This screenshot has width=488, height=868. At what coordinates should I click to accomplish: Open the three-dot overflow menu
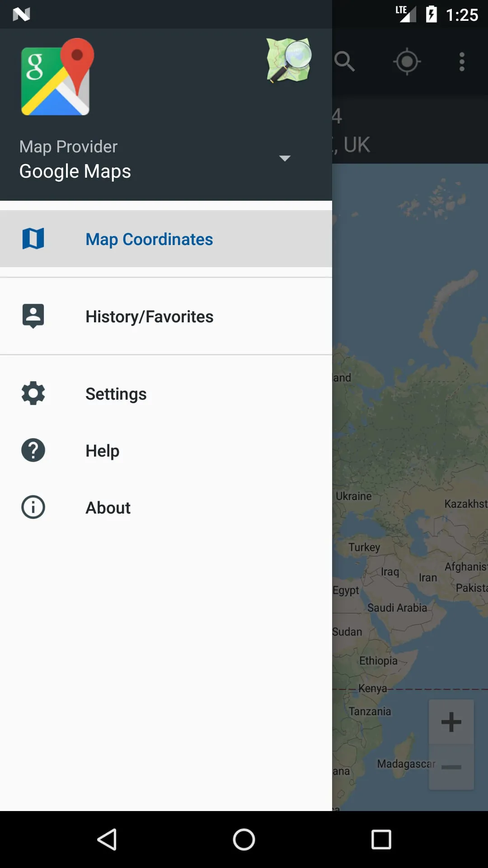point(461,61)
